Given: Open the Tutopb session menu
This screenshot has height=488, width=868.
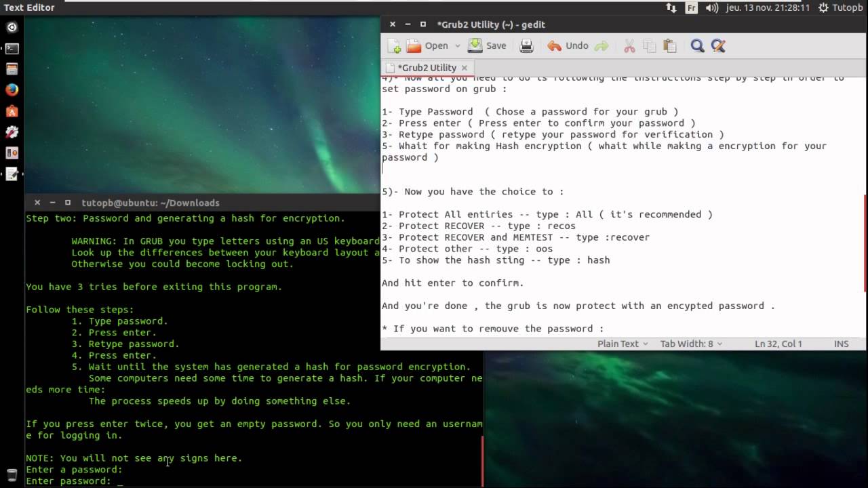Looking at the screenshot, I should click(841, 7).
